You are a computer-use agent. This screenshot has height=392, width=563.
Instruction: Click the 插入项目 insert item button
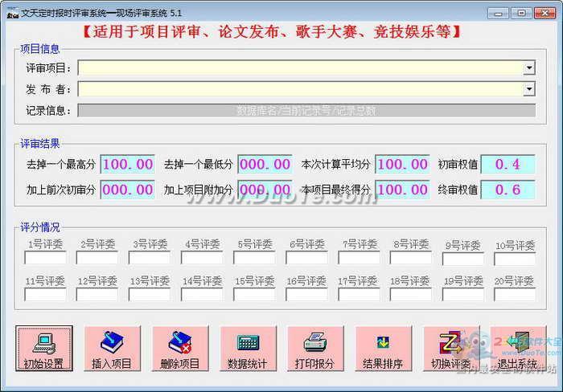point(112,349)
